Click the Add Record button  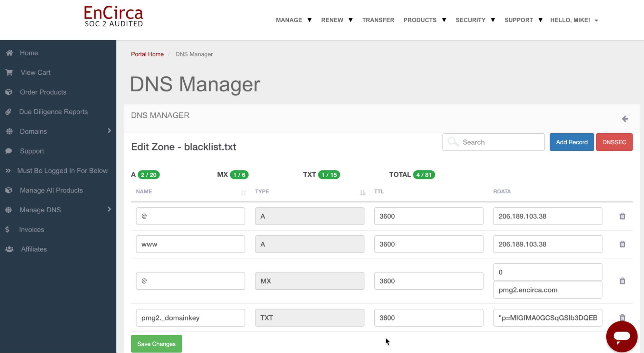click(x=572, y=142)
